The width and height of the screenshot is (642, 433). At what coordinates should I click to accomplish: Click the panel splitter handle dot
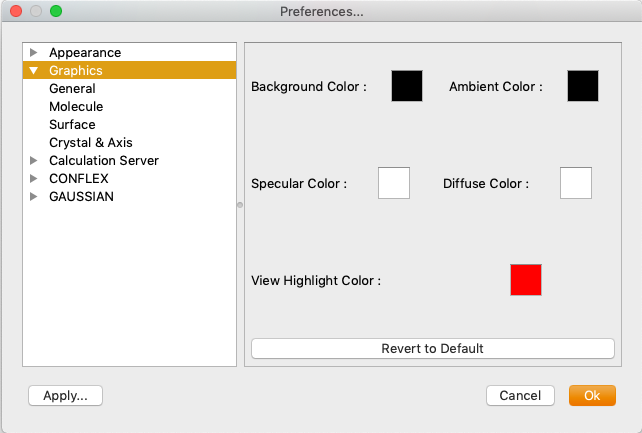239,205
